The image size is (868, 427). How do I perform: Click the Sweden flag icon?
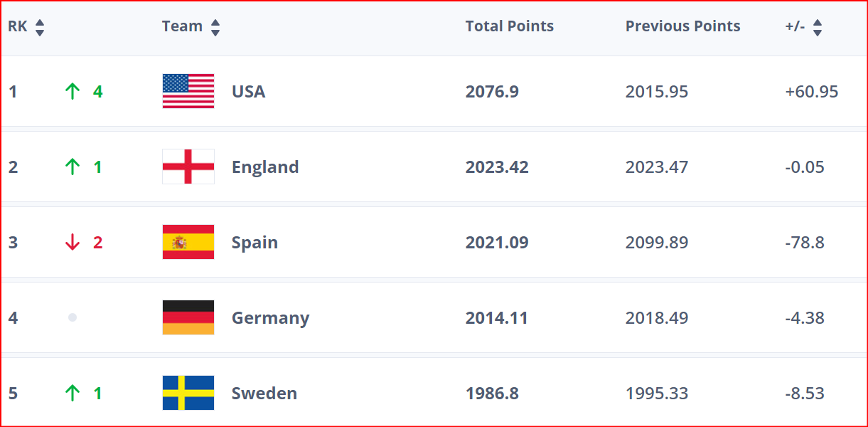[x=188, y=393]
